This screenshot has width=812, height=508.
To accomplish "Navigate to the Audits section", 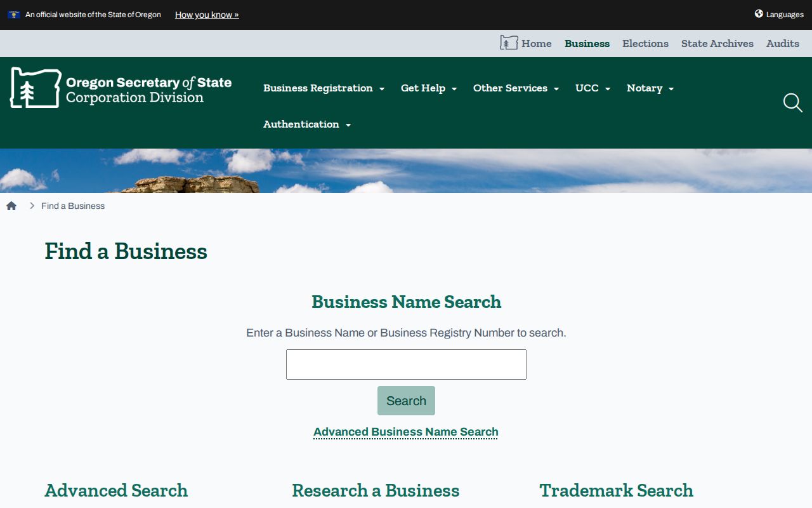I will pos(783,44).
